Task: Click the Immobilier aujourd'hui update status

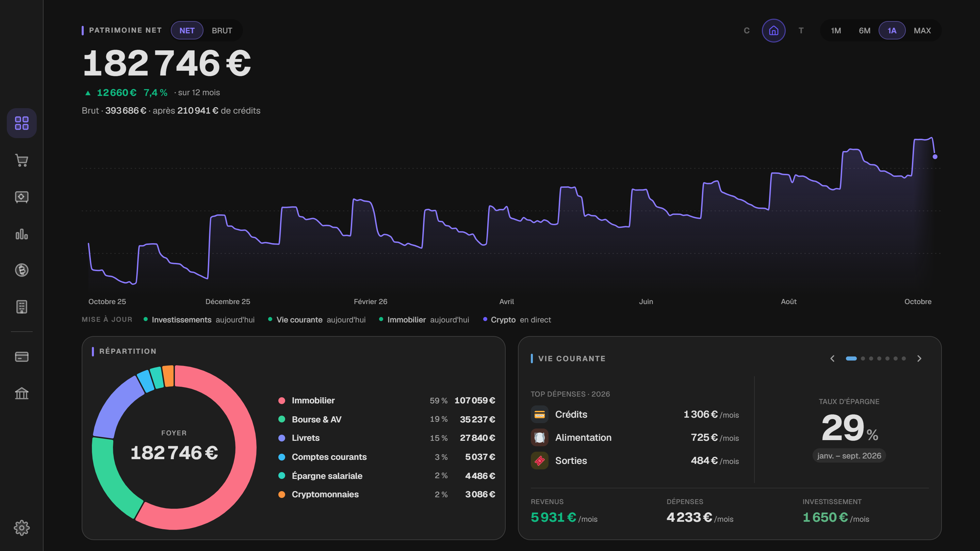Action: (x=424, y=320)
